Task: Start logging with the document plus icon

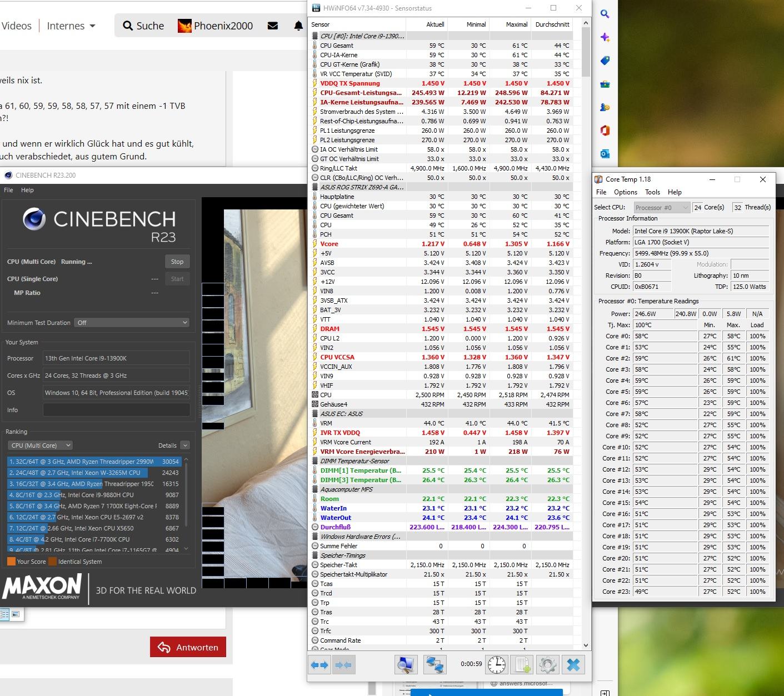Action: pyautogui.click(x=522, y=665)
